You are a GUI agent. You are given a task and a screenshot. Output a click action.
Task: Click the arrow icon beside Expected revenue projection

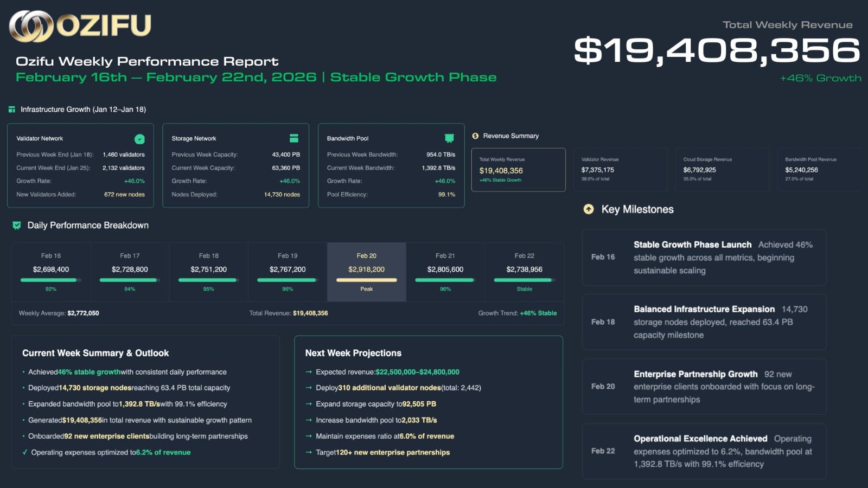click(309, 372)
